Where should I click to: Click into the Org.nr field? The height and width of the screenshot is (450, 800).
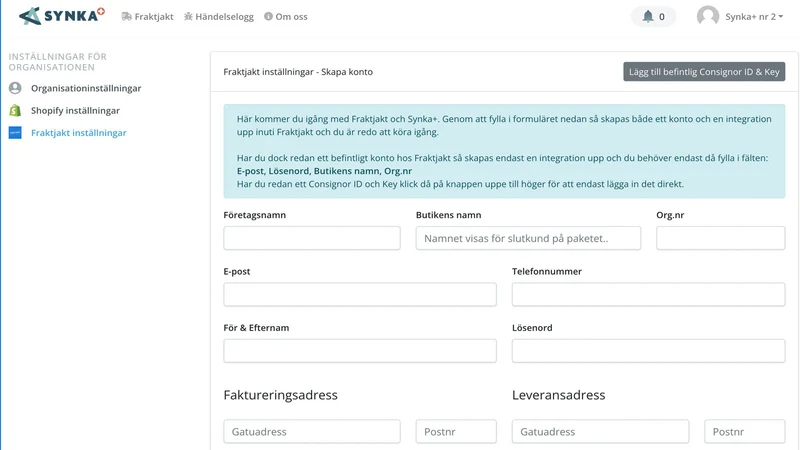720,238
